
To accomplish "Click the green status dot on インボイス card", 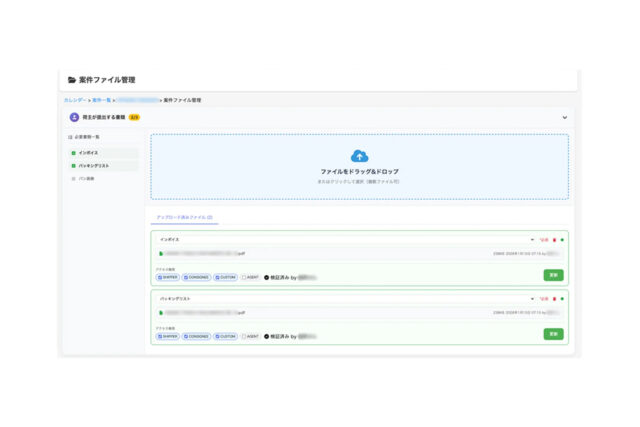I will point(562,240).
